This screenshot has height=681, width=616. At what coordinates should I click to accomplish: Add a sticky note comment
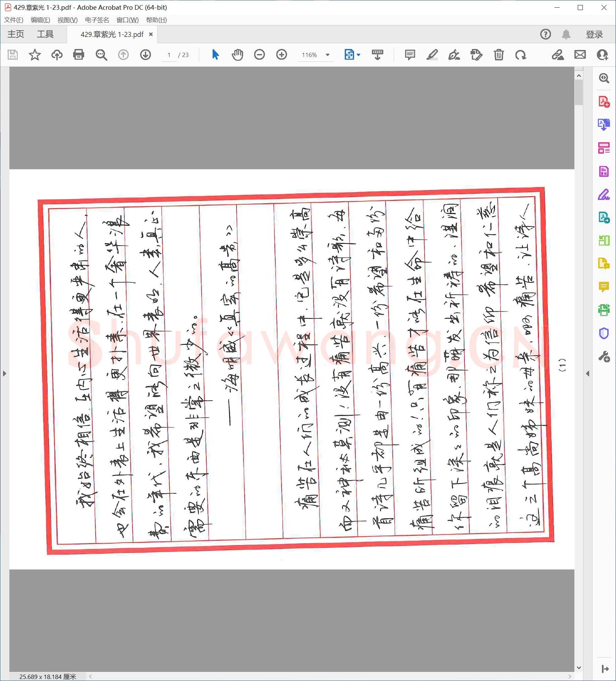tap(410, 55)
